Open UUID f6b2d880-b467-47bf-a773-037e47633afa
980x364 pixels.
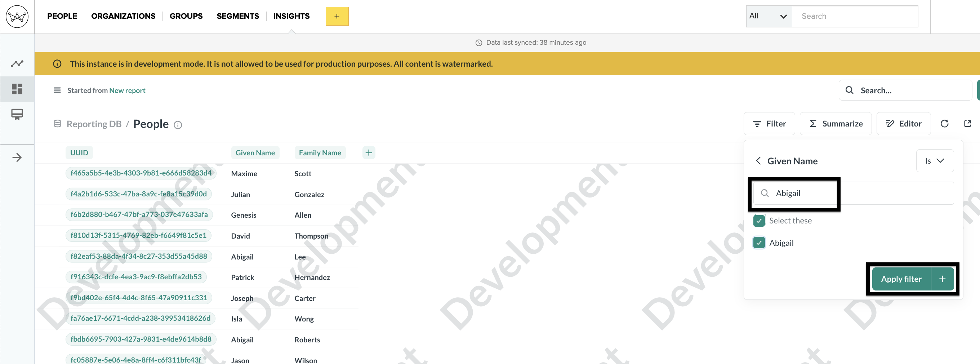[x=139, y=214]
